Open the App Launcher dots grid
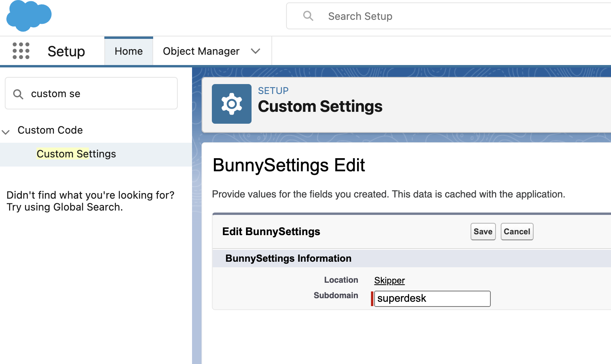 21,51
